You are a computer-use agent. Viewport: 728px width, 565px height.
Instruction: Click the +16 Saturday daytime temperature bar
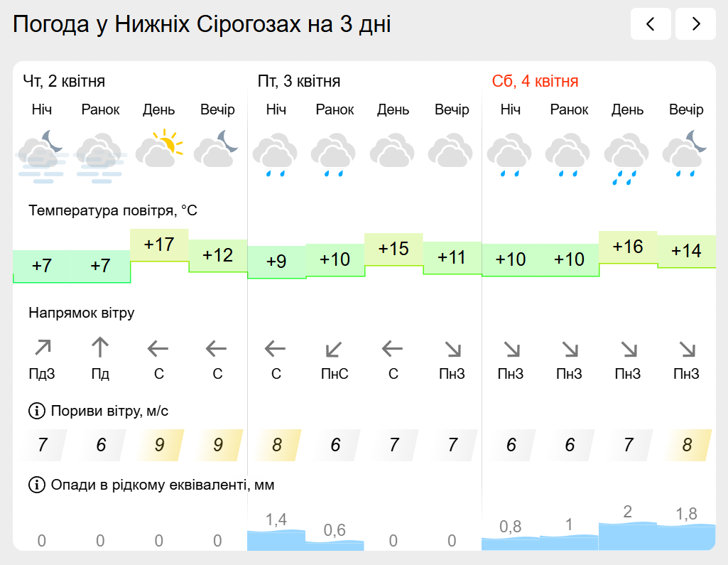click(x=628, y=247)
